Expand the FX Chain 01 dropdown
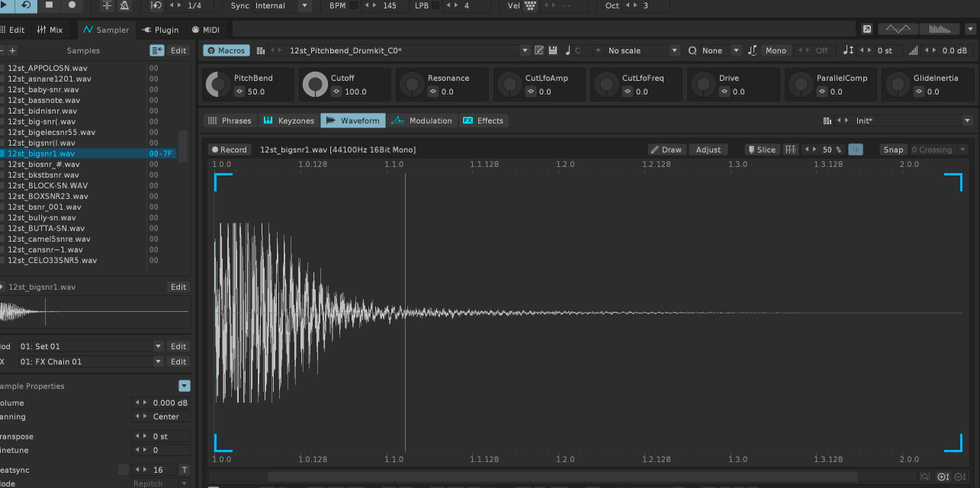The width and height of the screenshot is (980, 488). pos(159,361)
